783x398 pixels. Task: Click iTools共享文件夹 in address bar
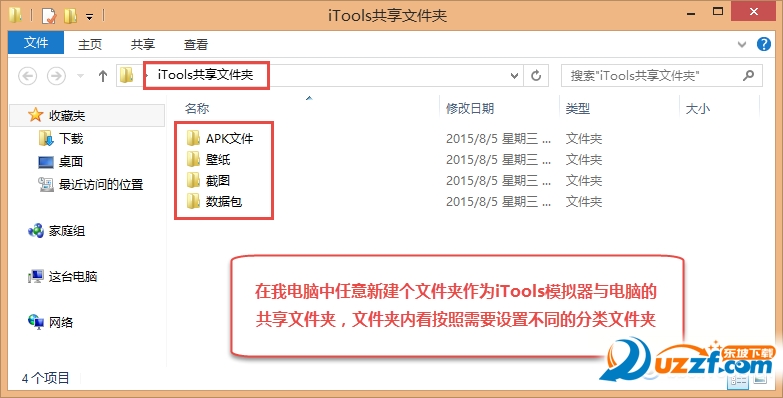pos(205,75)
